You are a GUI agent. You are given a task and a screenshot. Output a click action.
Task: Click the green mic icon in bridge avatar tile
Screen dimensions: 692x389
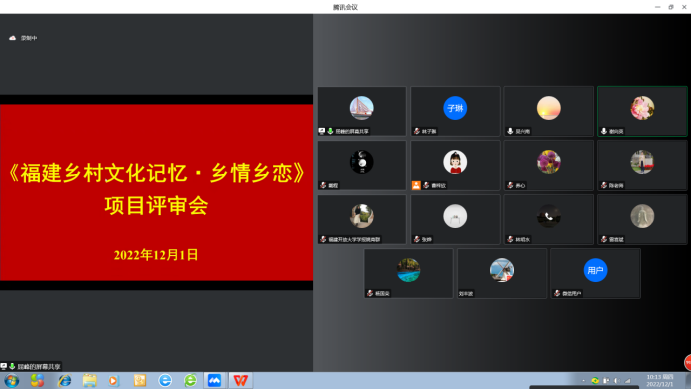(x=330, y=131)
